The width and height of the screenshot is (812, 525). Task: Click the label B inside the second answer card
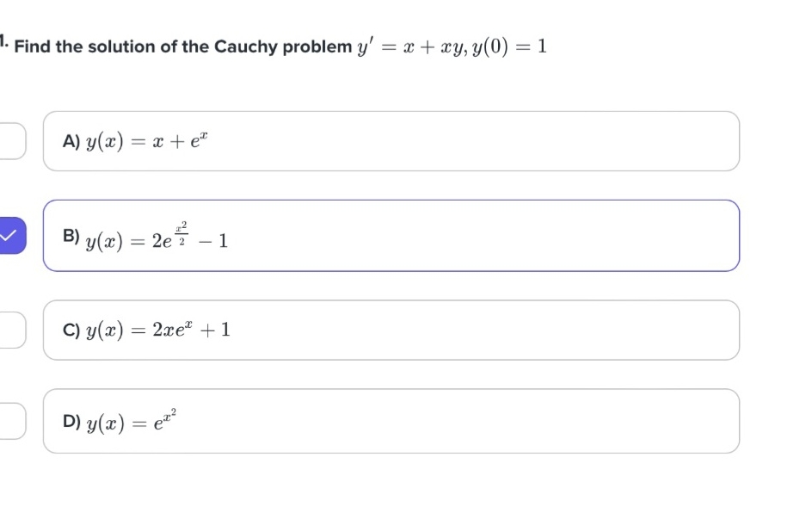pyautogui.click(x=71, y=235)
